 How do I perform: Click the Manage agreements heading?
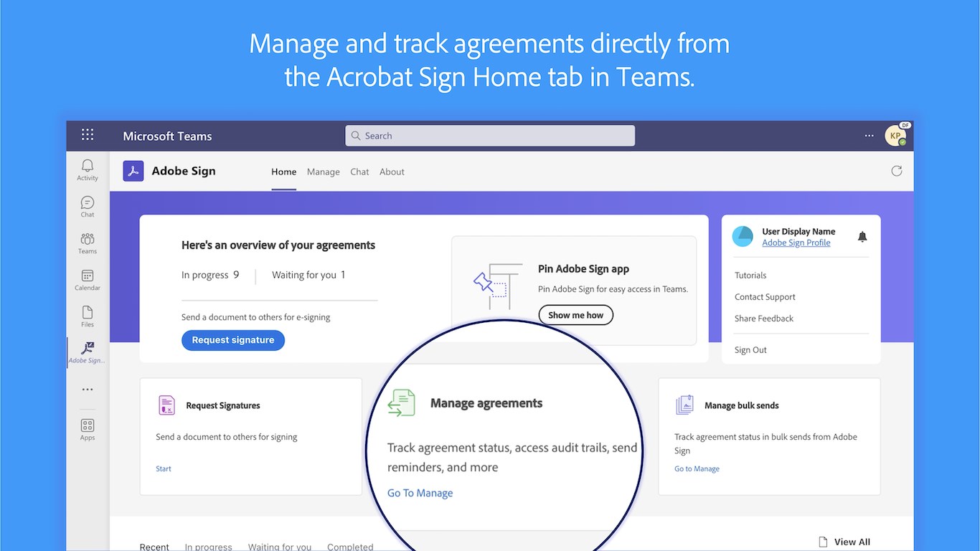486,403
